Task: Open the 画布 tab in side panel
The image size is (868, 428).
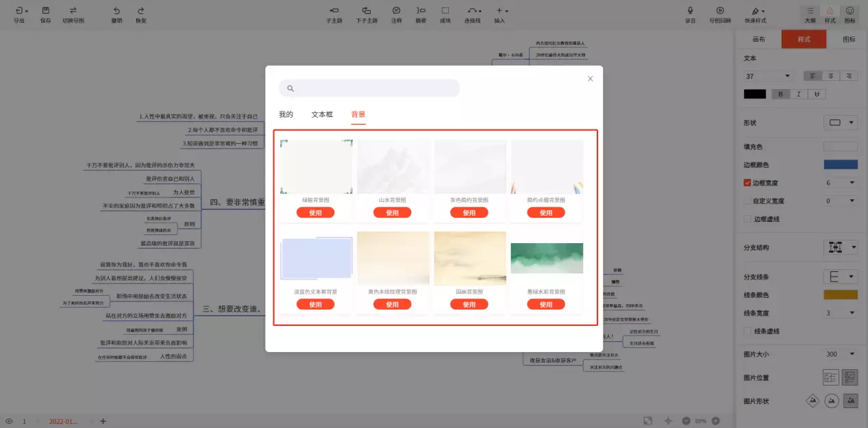Action: [x=758, y=40]
